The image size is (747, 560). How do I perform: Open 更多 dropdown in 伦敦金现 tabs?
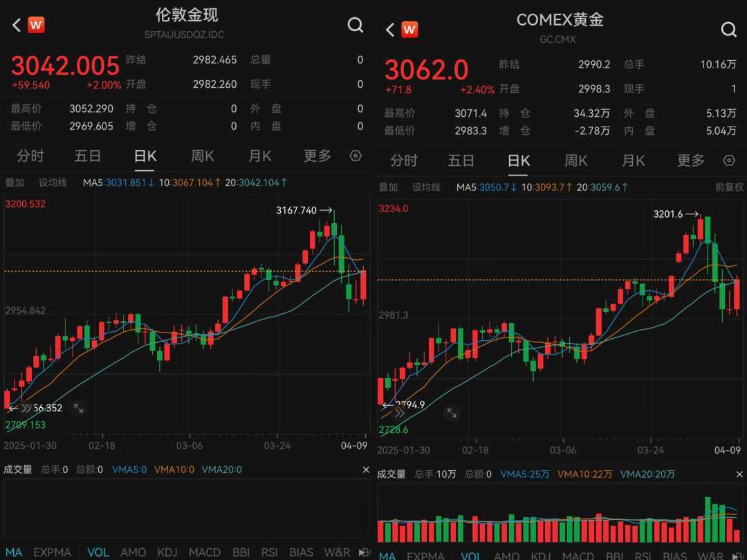[x=317, y=156]
